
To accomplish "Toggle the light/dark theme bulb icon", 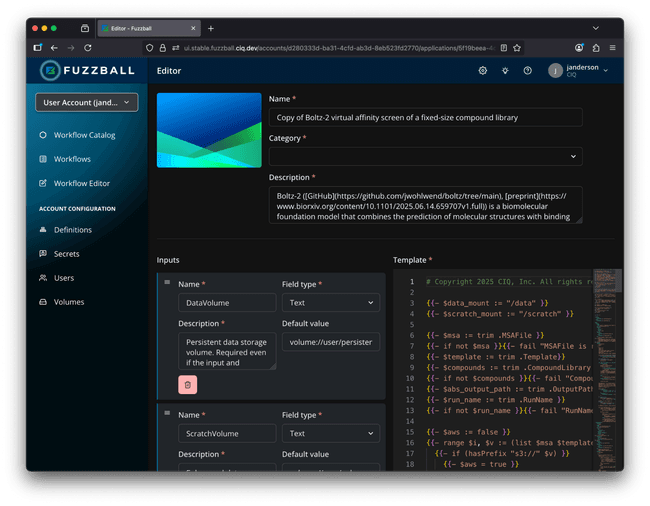I will pyautogui.click(x=505, y=71).
